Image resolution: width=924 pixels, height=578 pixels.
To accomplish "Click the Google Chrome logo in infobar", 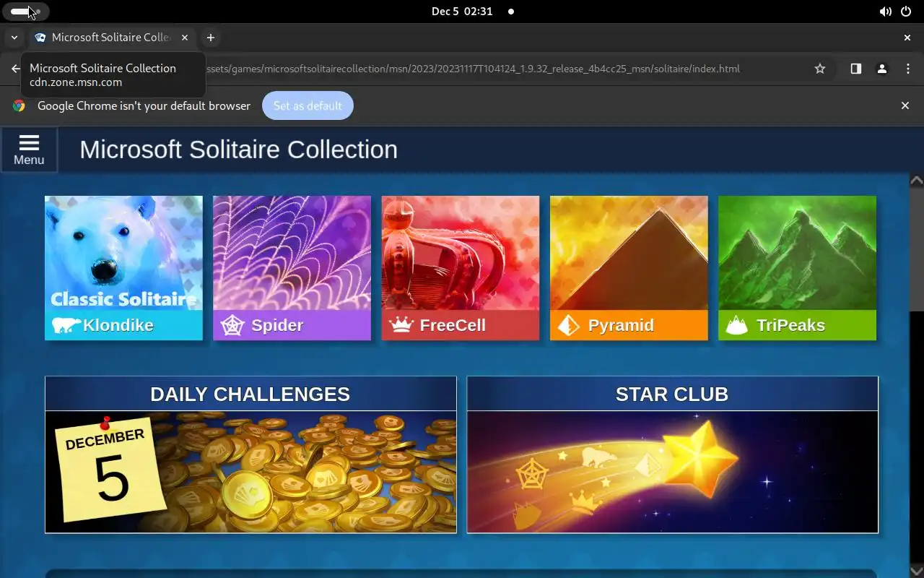I will [19, 105].
